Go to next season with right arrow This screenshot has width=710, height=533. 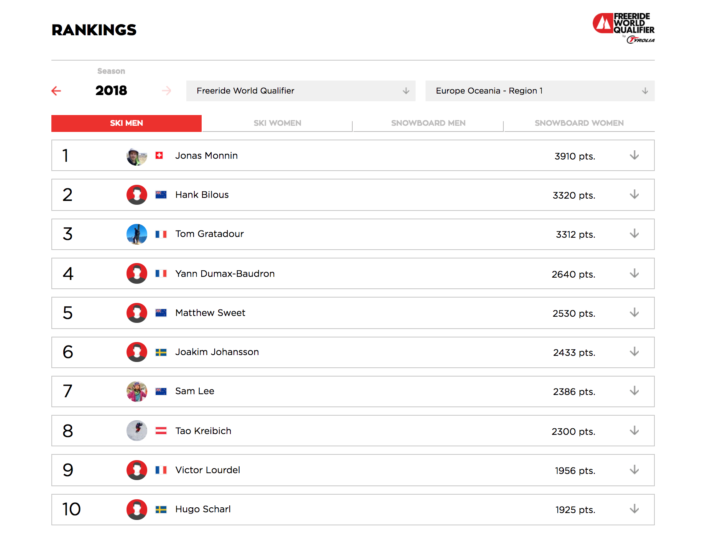tap(166, 91)
